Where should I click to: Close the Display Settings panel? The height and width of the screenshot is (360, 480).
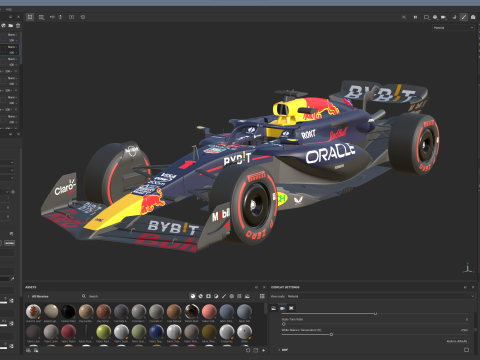click(473, 287)
